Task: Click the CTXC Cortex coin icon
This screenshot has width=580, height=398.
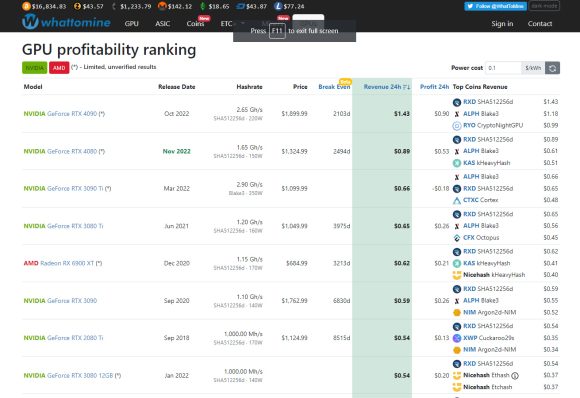Action: coord(457,200)
